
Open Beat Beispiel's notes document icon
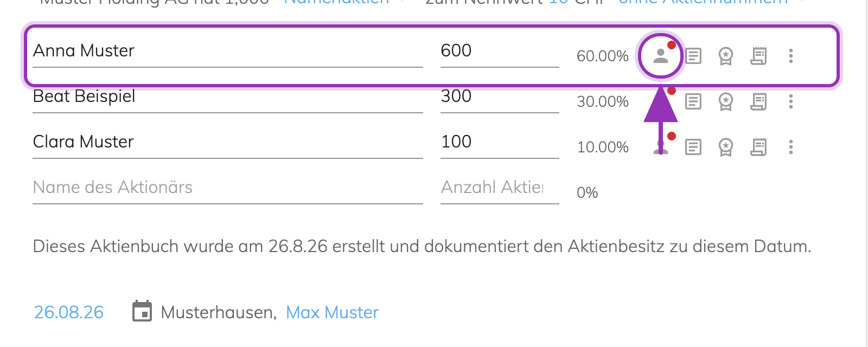(693, 101)
